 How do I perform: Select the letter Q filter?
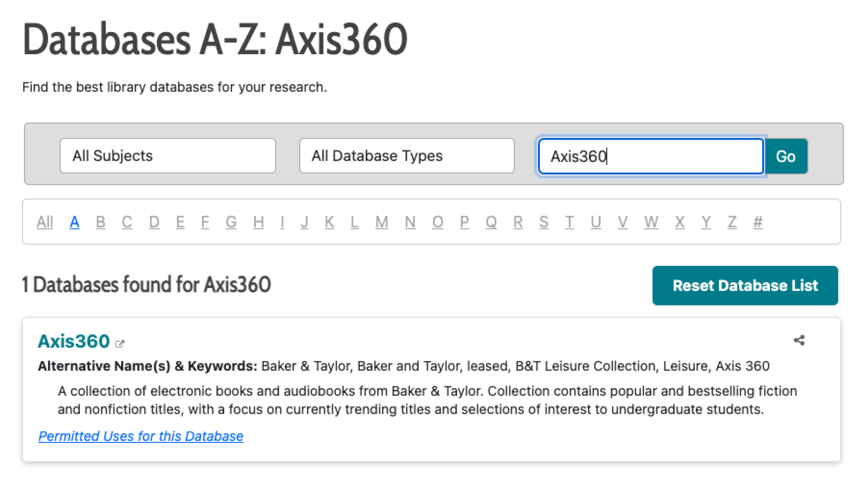click(x=491, y=222)
